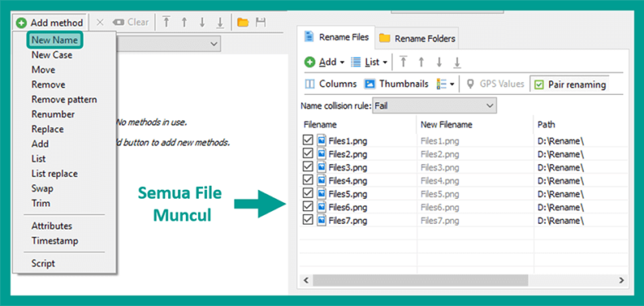Screen dimensions: 644x306
Task: Toggle the Pair renaming checkbox
Action: (539, 85)
